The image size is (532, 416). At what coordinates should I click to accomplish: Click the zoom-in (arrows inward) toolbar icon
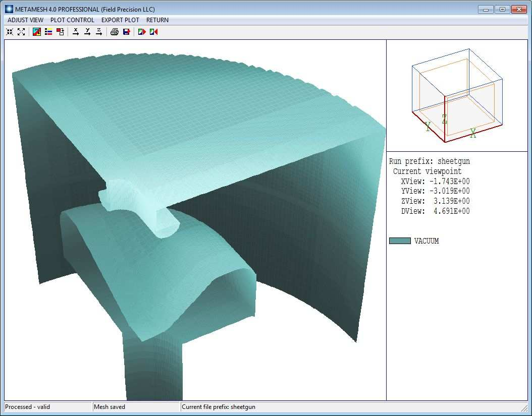tap(10, 32)
